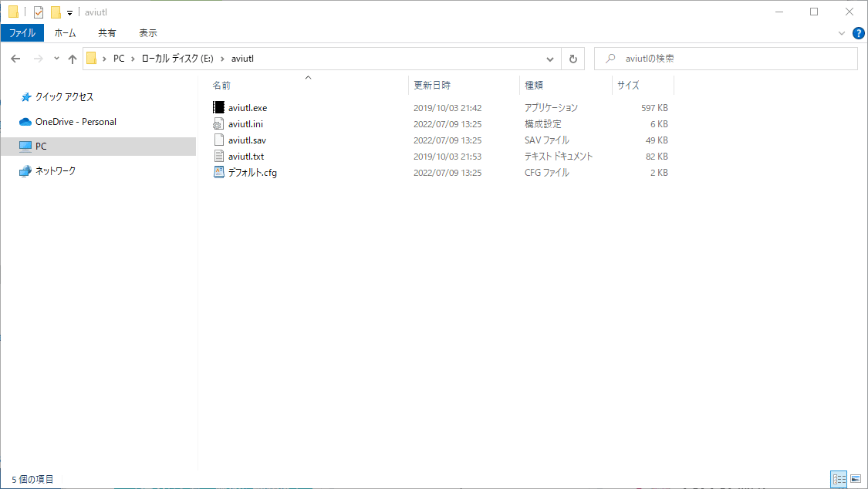Click the Properties quick access toolbar icon
This screenshot has width=868, height=489.
[39, 12]
